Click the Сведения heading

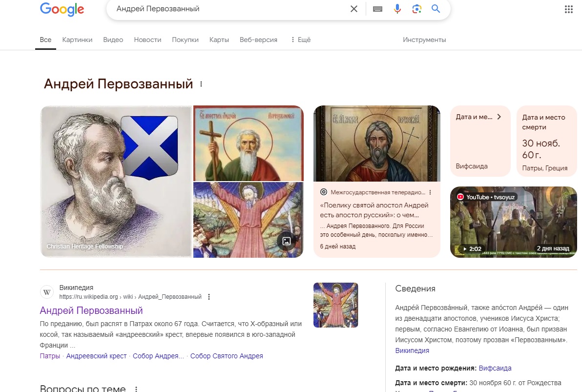click(416, 289)
